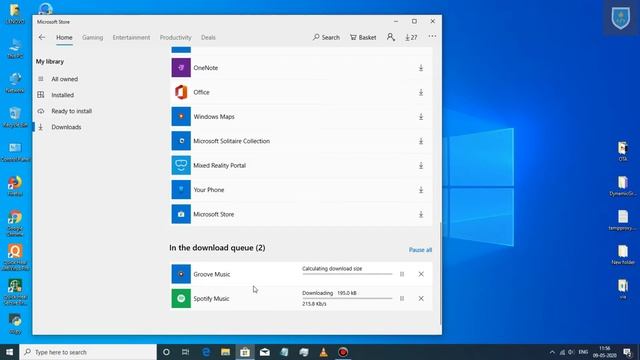The height and width of the screenshot is (360, 640).
Task: Open the Productivity tab
Action: [176, 37]
